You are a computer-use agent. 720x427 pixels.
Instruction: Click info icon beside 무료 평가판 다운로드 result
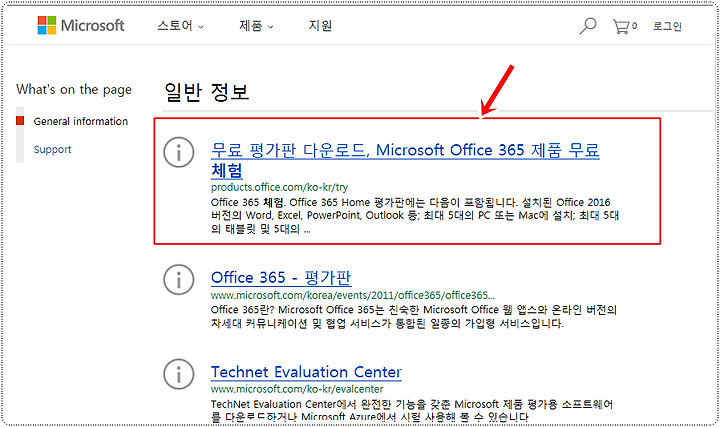[x=179, y=152]
